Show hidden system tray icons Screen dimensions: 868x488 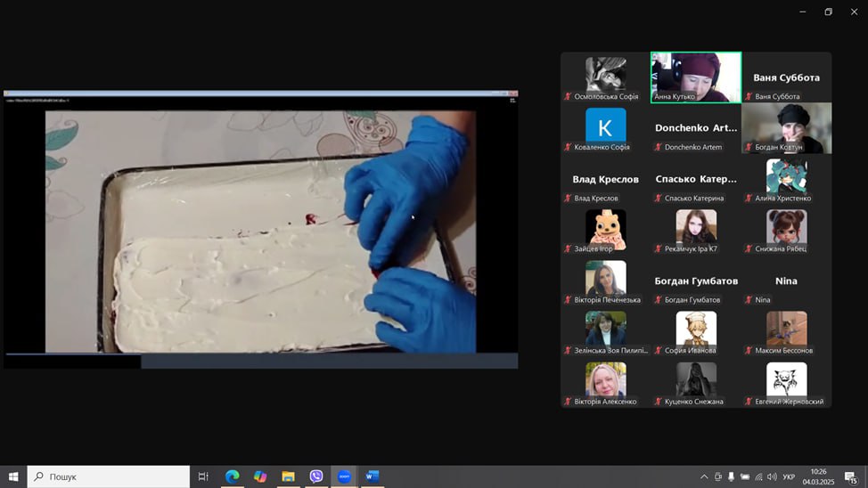[x=704, y=477]
